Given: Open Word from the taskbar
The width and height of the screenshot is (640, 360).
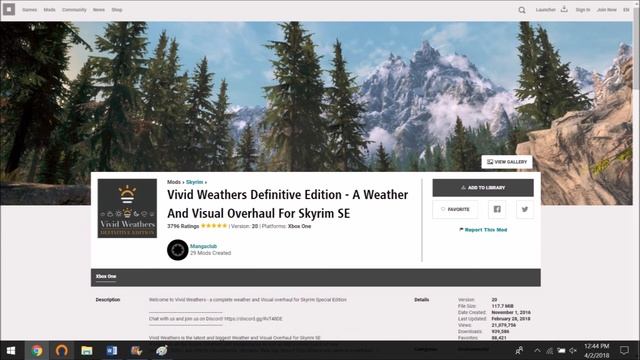Looking at the screenshot, I should click(111, 351).
